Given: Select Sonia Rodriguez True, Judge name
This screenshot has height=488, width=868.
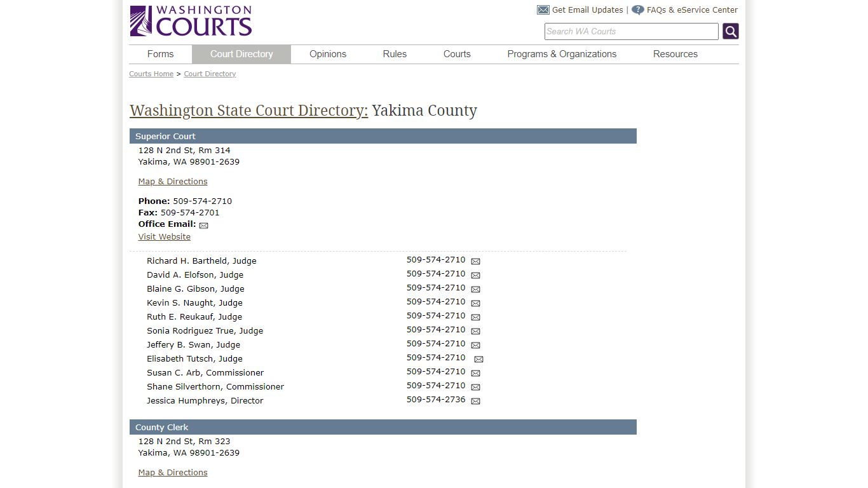Looking at the screenshot, I should coord(205,331).
